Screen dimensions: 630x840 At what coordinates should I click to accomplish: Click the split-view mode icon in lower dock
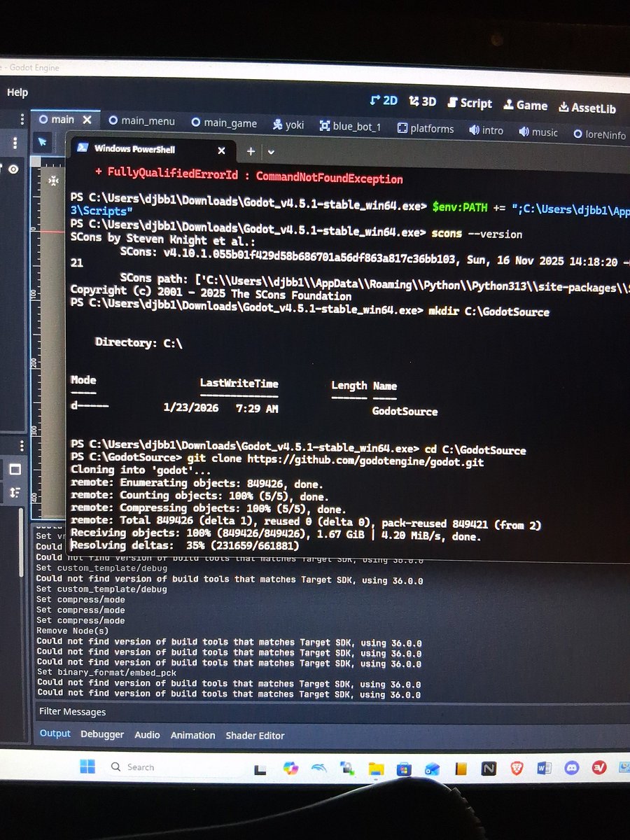pyautogui.click(x=15, y=469)
